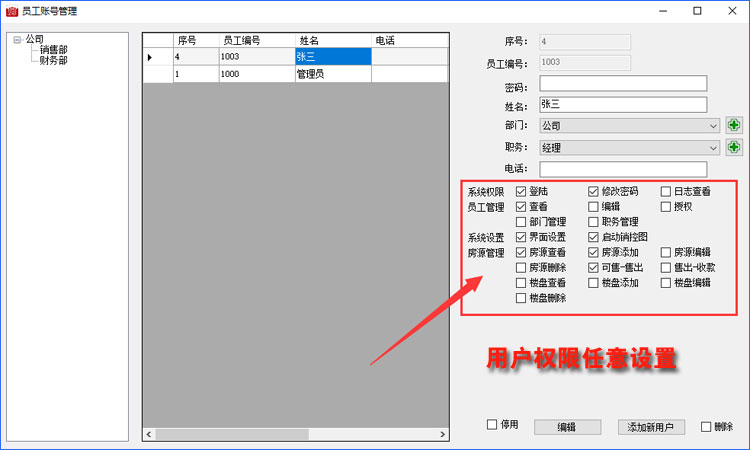Open the 职务 dropdown list

[712, 148]
